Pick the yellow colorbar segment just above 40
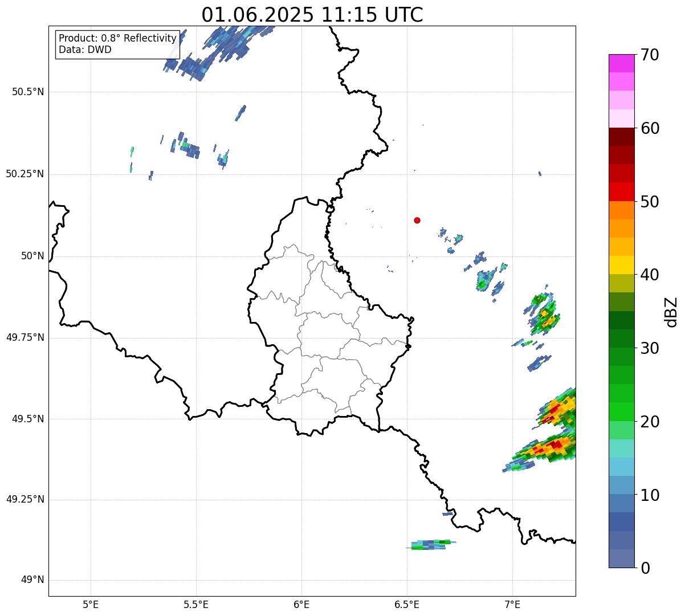Viewport: 685px width, 616px height. 622,265
